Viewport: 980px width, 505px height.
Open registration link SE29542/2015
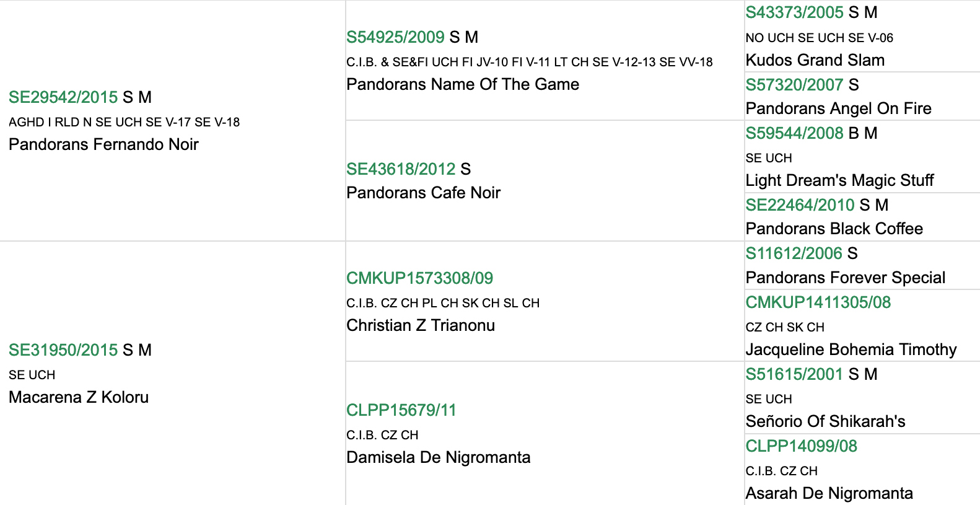pos(63,97)
